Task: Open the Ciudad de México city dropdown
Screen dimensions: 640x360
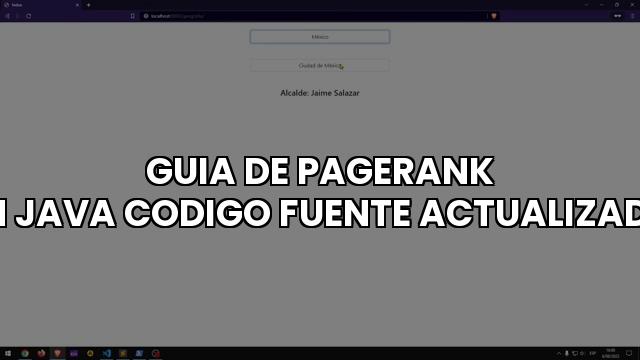Action: click(x=320, y=65)
